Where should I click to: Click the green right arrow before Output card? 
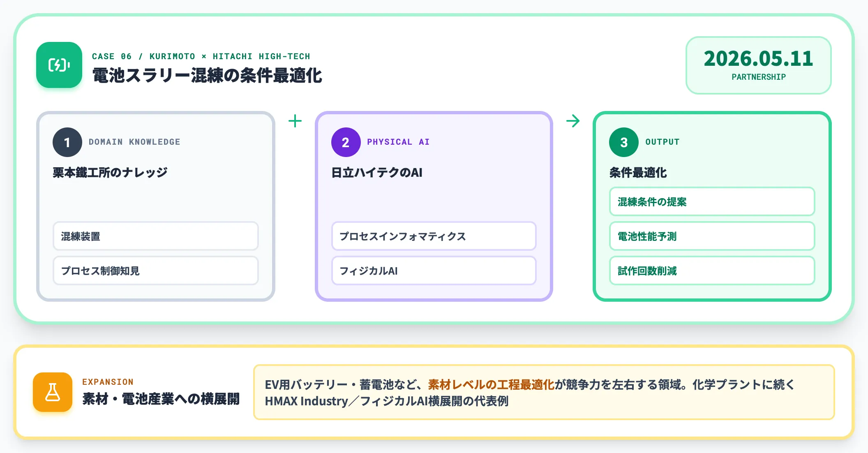573,121
